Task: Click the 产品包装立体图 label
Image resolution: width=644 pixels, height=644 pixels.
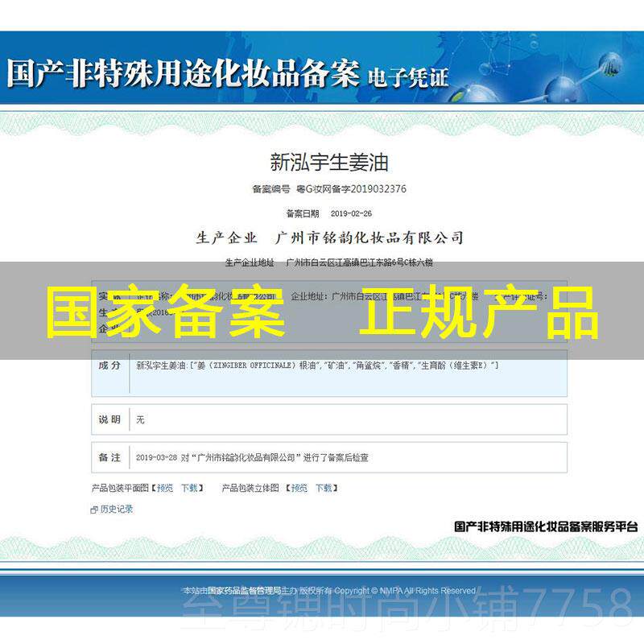Action: click(250, 488)
